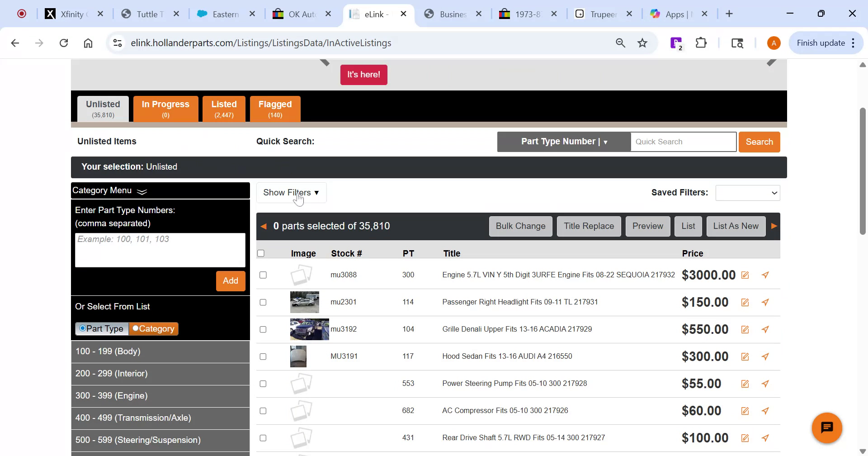Click the Bulk Change button
Image resolution: width=868 pixels, height=456 pixels.
pyautogui.click(x=520, y=226)
